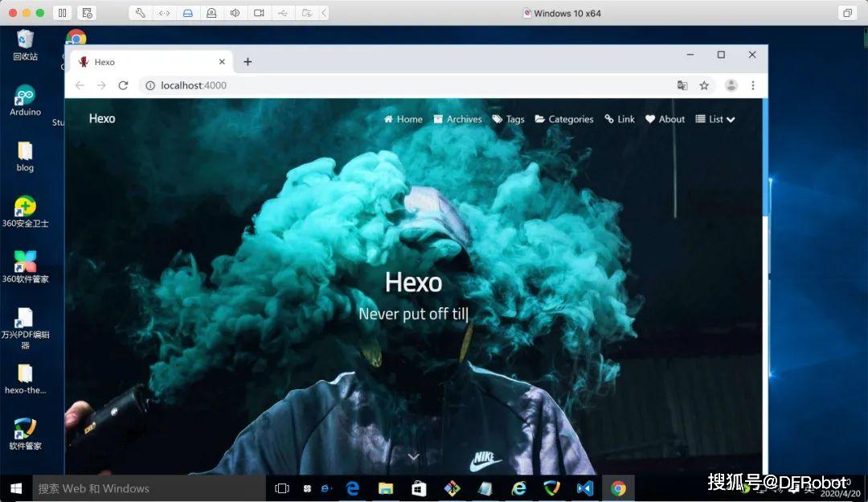Screen dimensions: 868x502
Task: Open the hexo-the... folder on desktop
Action: (25, 380)
